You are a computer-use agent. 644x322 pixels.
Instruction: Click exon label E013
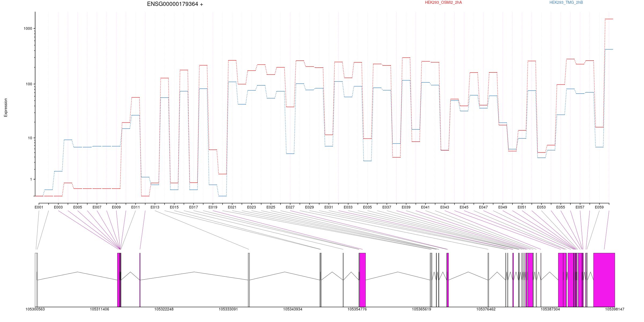(155, 207)
